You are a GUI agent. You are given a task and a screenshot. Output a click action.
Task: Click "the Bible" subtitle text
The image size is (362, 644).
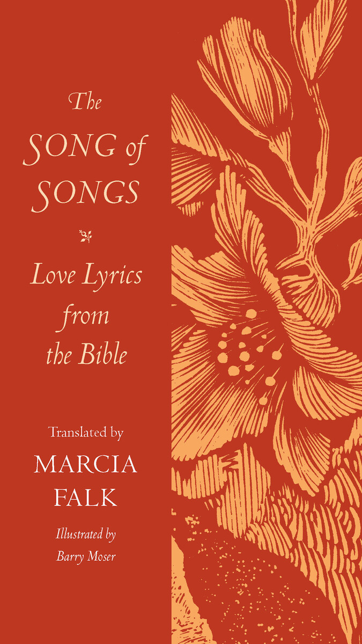pos(86,355)
